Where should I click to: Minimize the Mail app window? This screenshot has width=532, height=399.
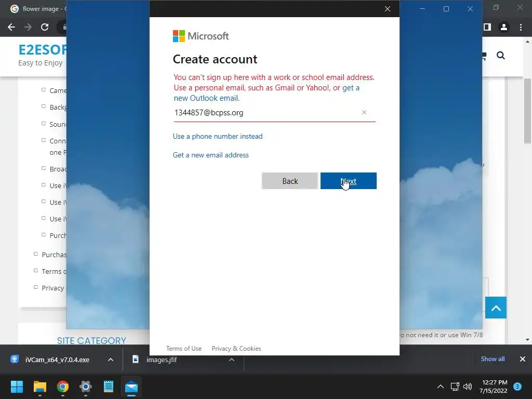(422, 9)
